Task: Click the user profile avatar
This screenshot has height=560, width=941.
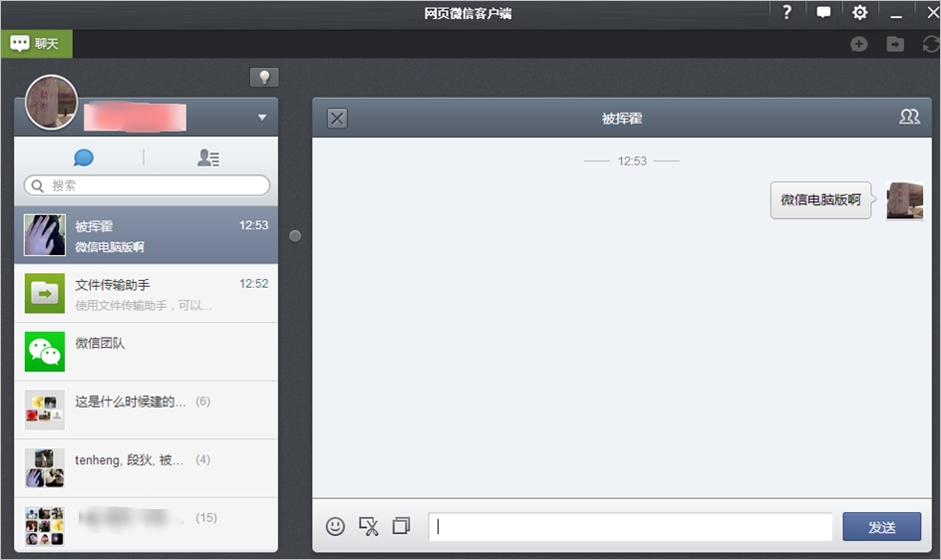Action: coord(52,102)
